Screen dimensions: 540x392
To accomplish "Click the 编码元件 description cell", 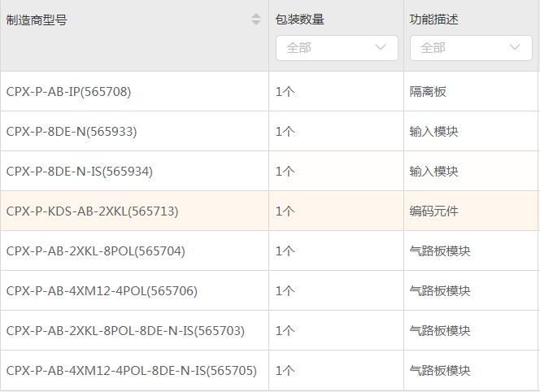I will point(433,211).
